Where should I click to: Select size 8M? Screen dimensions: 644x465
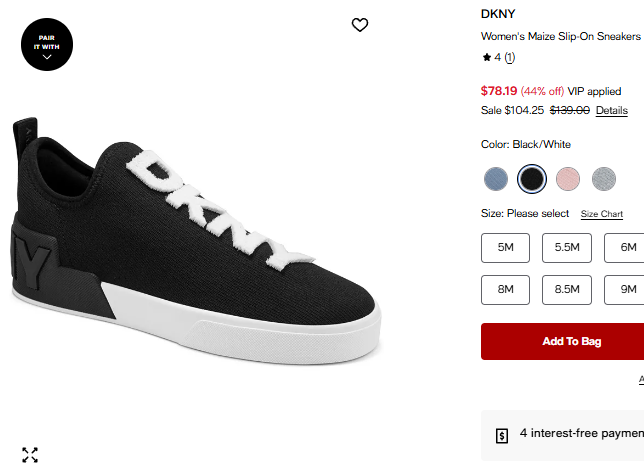(x=506, y=289)
